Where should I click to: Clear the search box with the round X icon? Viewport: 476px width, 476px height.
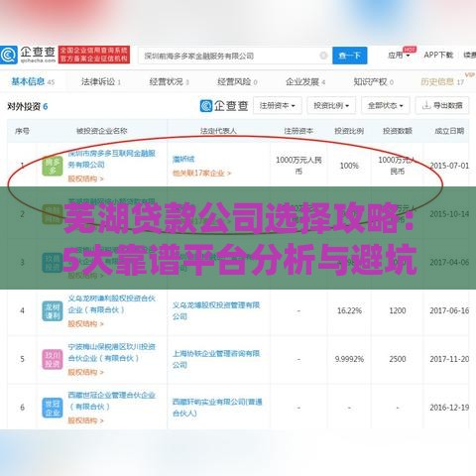tap(323, 56)
